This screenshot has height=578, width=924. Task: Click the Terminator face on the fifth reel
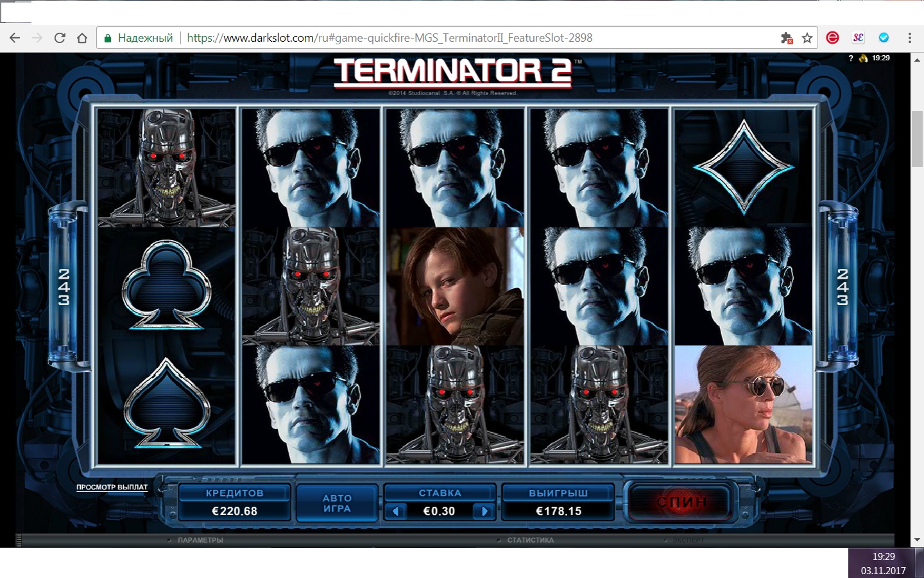[744, 286]
